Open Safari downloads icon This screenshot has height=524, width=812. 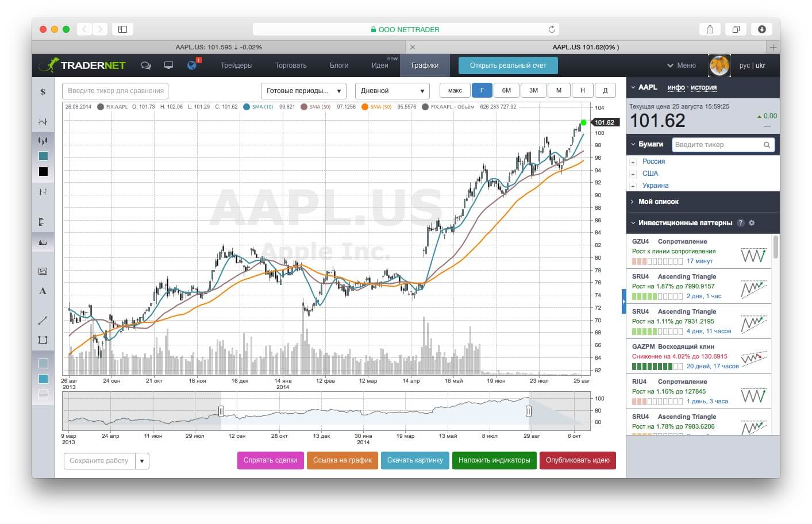click(x=762, y=29)
